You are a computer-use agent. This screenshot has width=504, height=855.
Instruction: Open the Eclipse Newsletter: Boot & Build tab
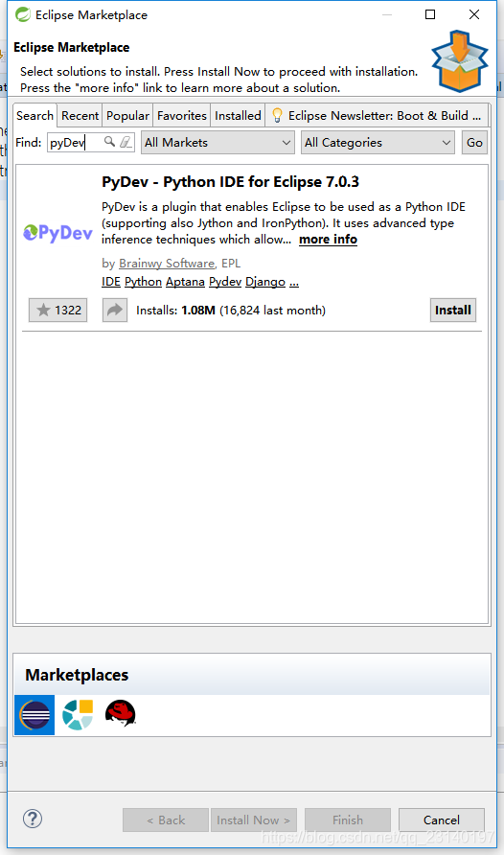click(377, 116)
